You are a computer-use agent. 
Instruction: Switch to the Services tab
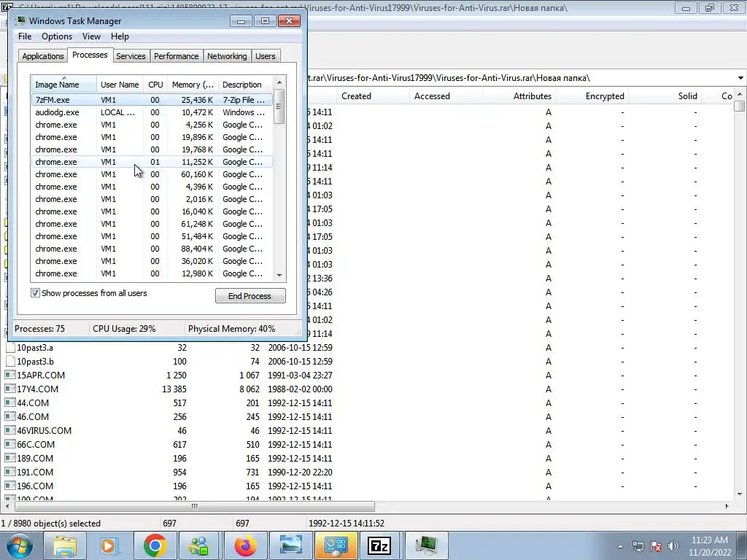point(131,56)
